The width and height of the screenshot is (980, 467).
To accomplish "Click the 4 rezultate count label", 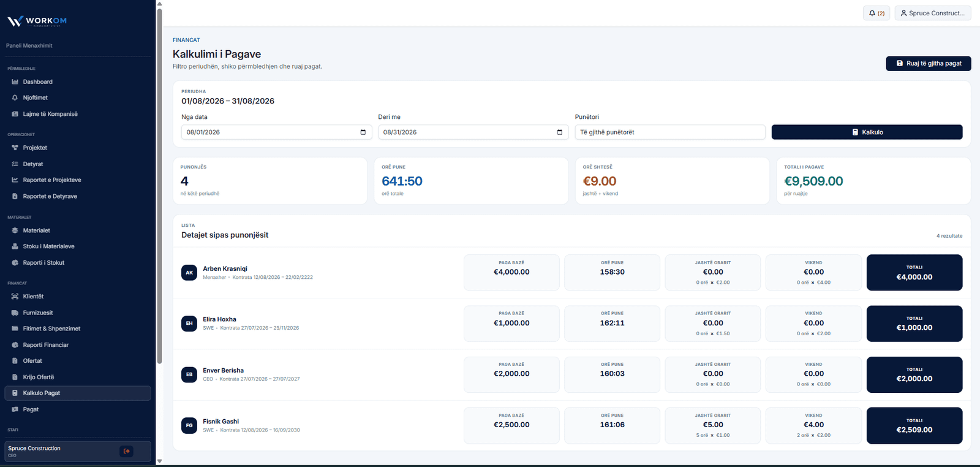I will click(949, 236).
